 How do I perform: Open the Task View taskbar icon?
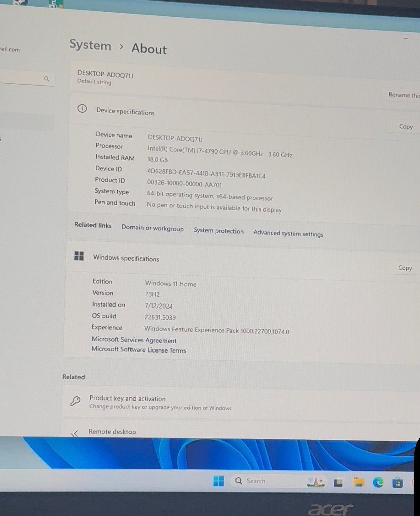pos(338,483)
